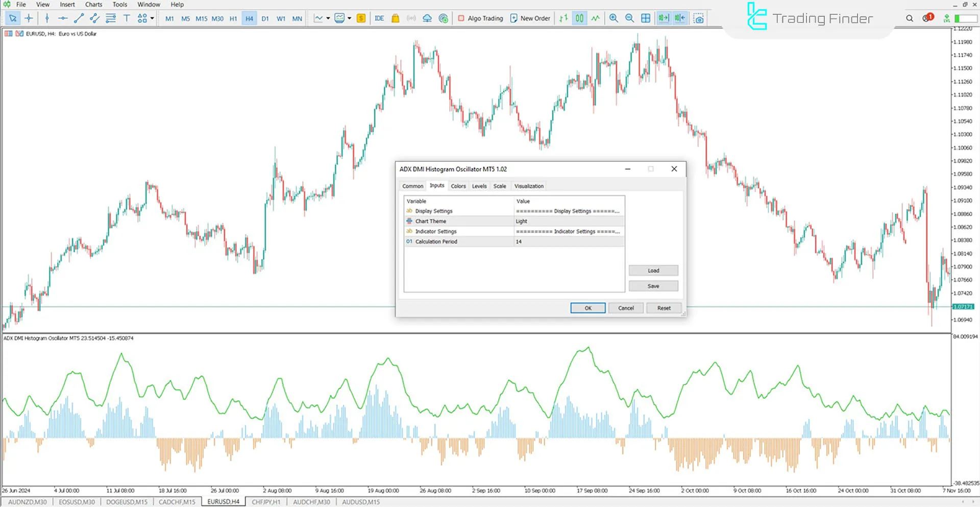The image size is (980, 507).
Task: Toggle the chart shift feature
Action: (679, 18)
